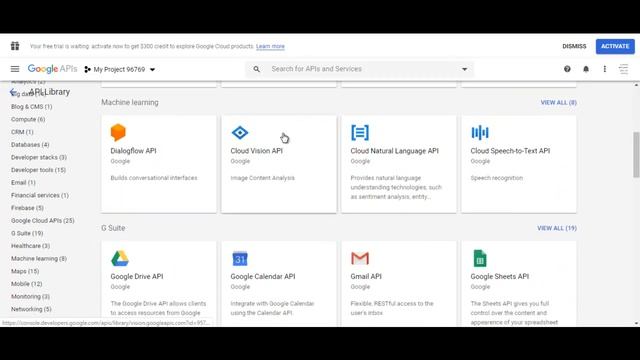Click the Google Sheets API green icon
Viewport: 640px width, 360px height.
click(480, 258)
